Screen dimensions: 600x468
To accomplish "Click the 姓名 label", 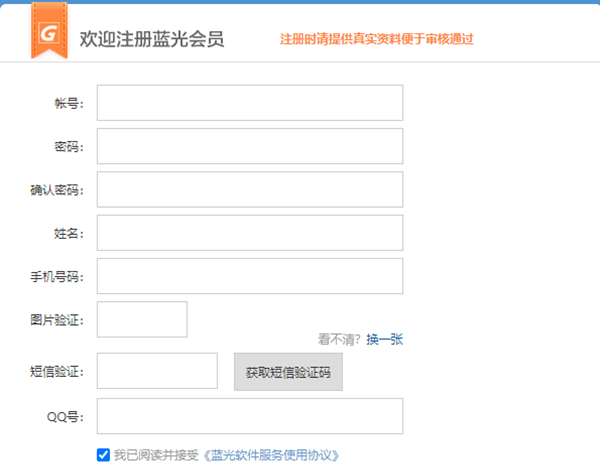I will (x=69, y=233).
